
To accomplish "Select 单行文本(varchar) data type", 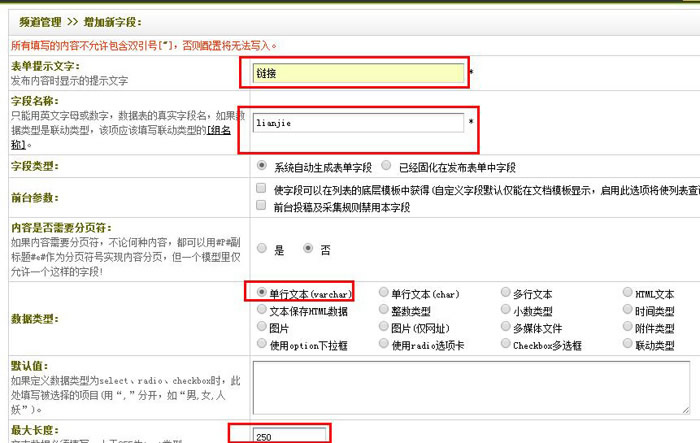I will pyautogui.click(x=262, y=293).
